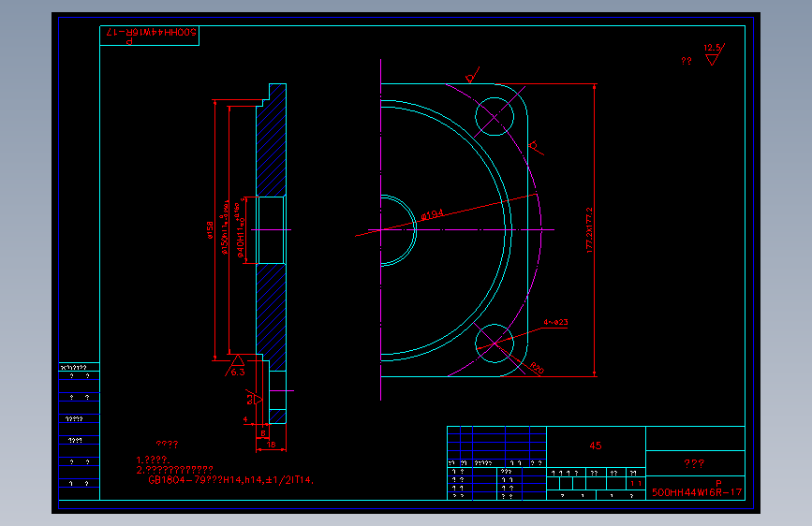Screen dimensions: 812x526
Task: Click the 18 width dimension at the section bottom
Action: (x=271, y=445)
